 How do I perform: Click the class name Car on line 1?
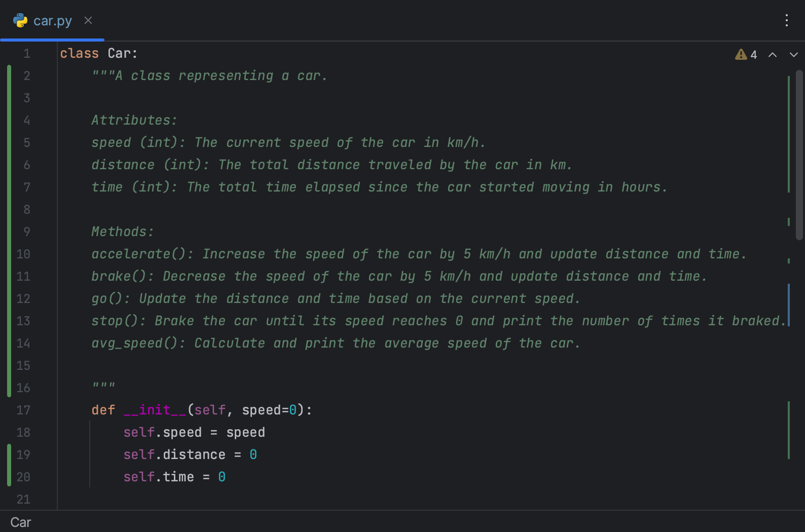click(119, 53)
